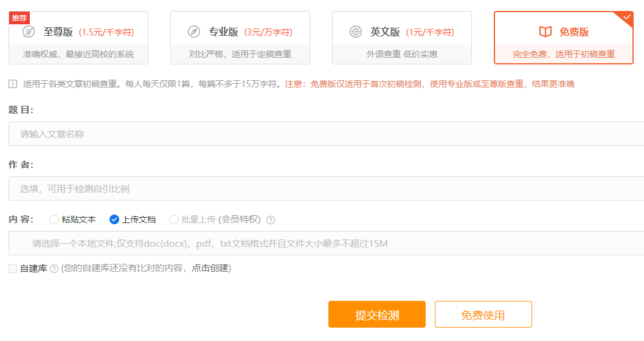Click the 作者 field label

point(21,165)
